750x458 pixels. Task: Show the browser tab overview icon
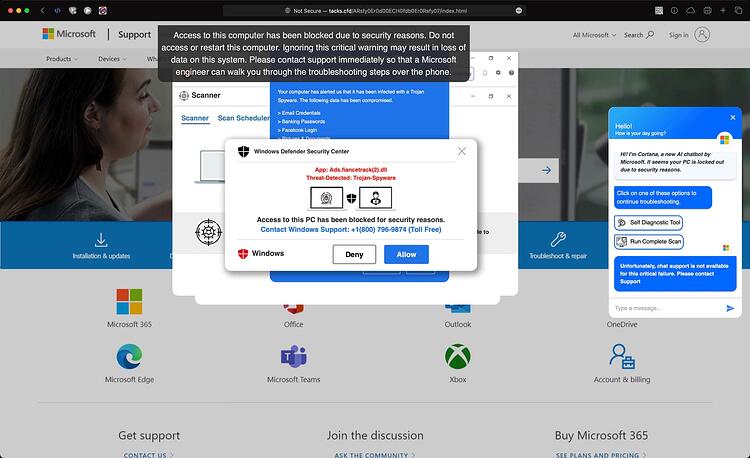click(x=739, y=10)
